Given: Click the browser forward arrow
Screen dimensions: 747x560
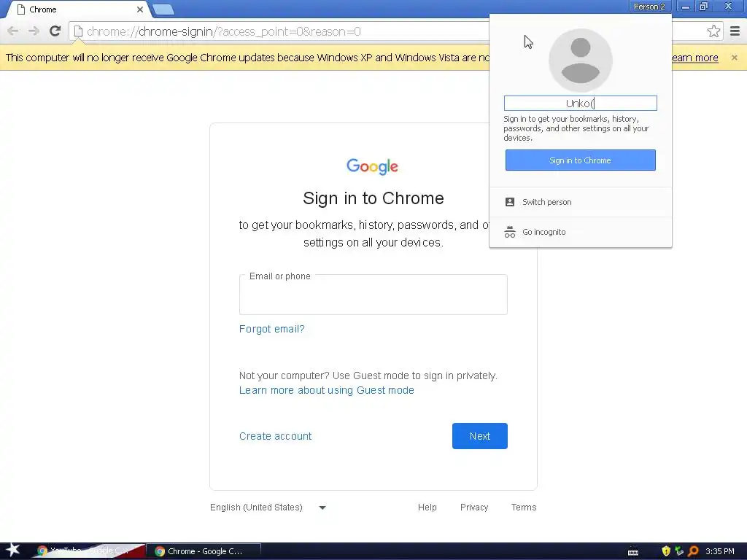Looking at the screenshot, I should pos(34,31).
